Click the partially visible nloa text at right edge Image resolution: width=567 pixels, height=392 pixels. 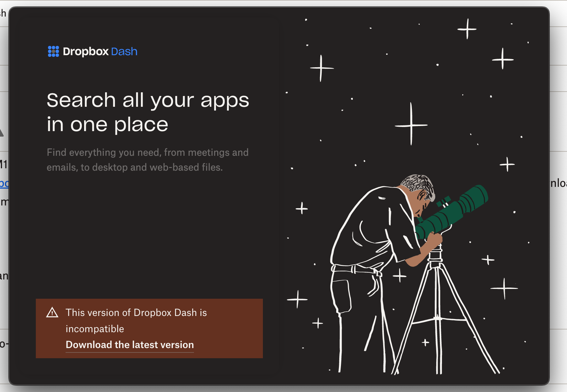559,183
